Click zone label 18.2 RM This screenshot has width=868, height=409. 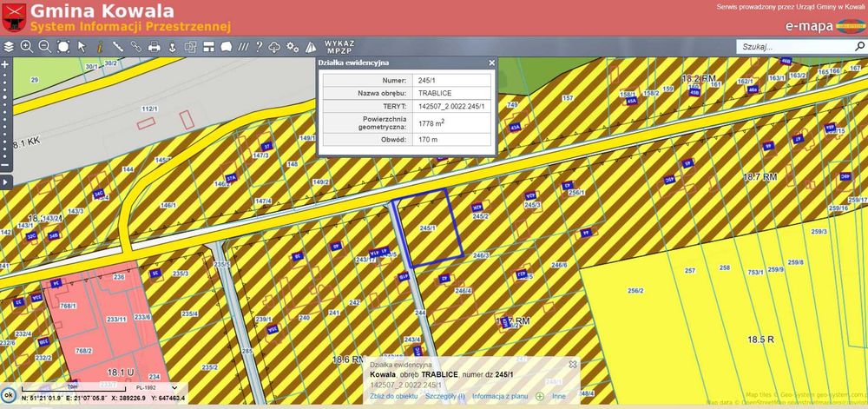(x=700, y=79)
